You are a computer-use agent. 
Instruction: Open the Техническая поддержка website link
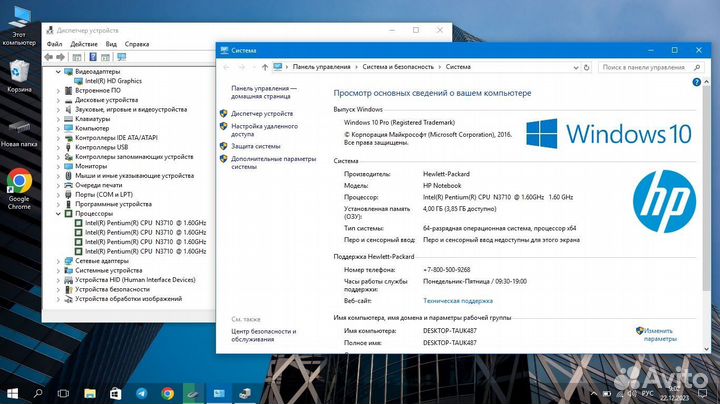(458, 301)
